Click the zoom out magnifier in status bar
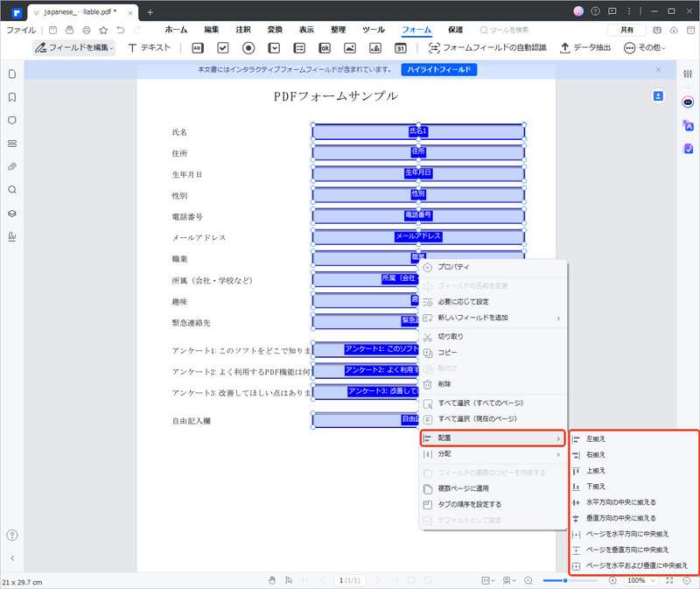 coord(528,580)
